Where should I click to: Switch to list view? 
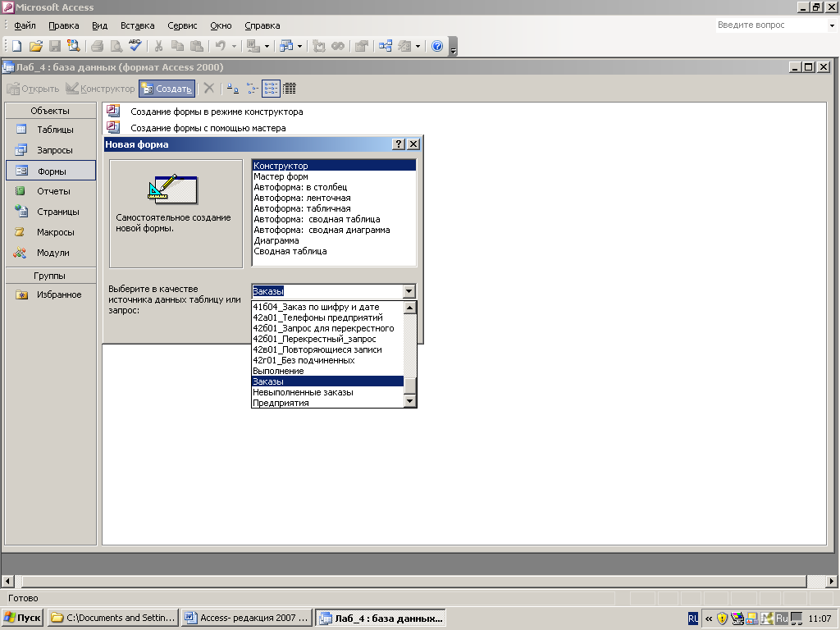click(271, 89)
